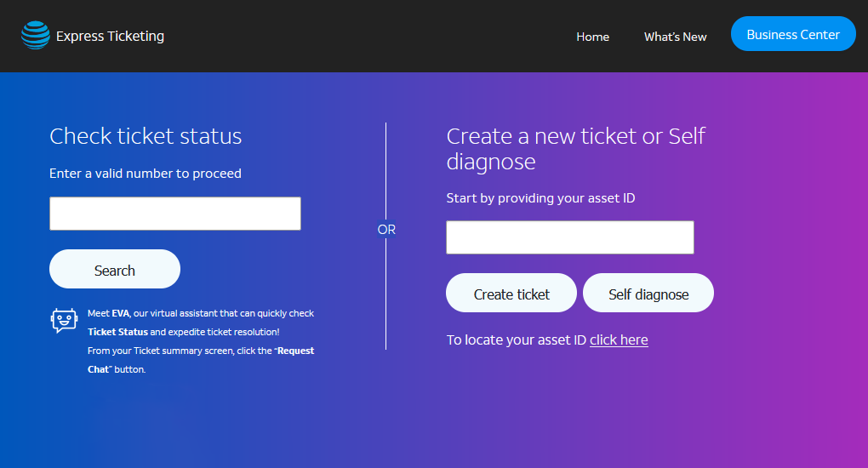Click 'Start by providing your asset ID' label

[540, 197]
